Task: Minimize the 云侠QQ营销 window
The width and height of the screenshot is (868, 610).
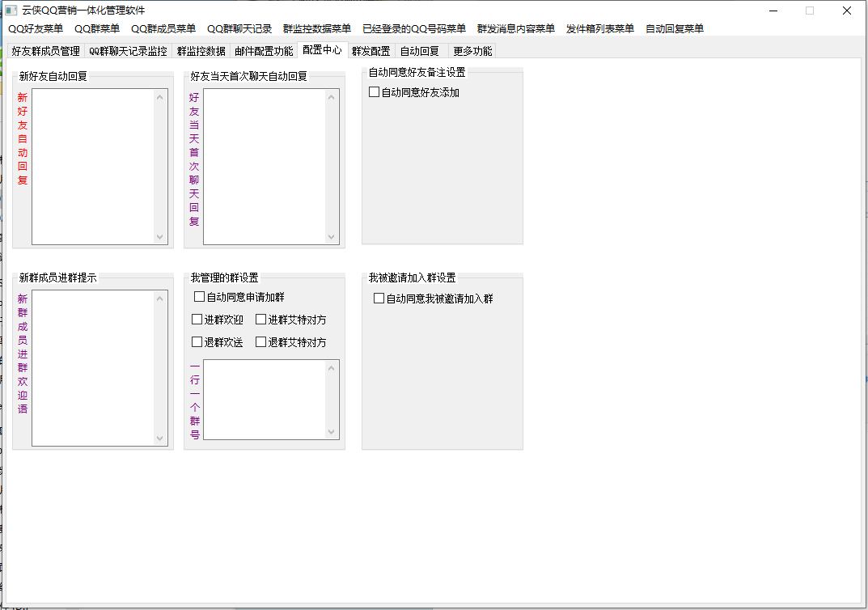Action: pos(774,11)
